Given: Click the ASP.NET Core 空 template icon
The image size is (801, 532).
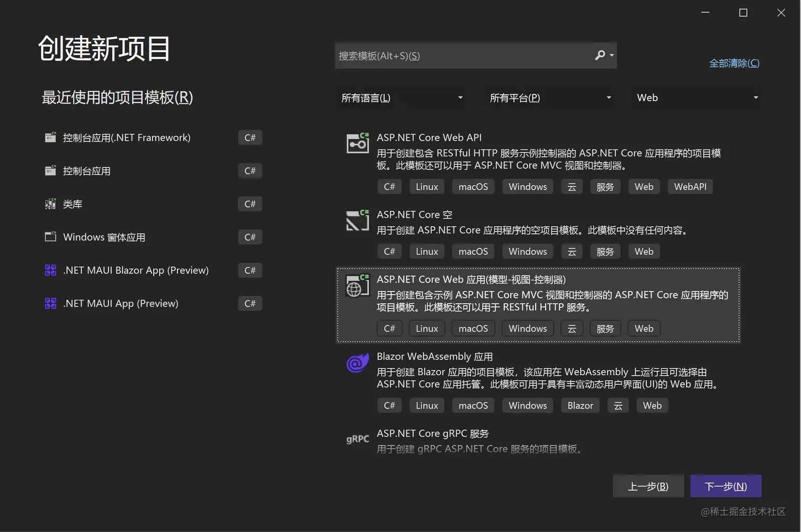Looking at the screenshot, I should (358, 220).
